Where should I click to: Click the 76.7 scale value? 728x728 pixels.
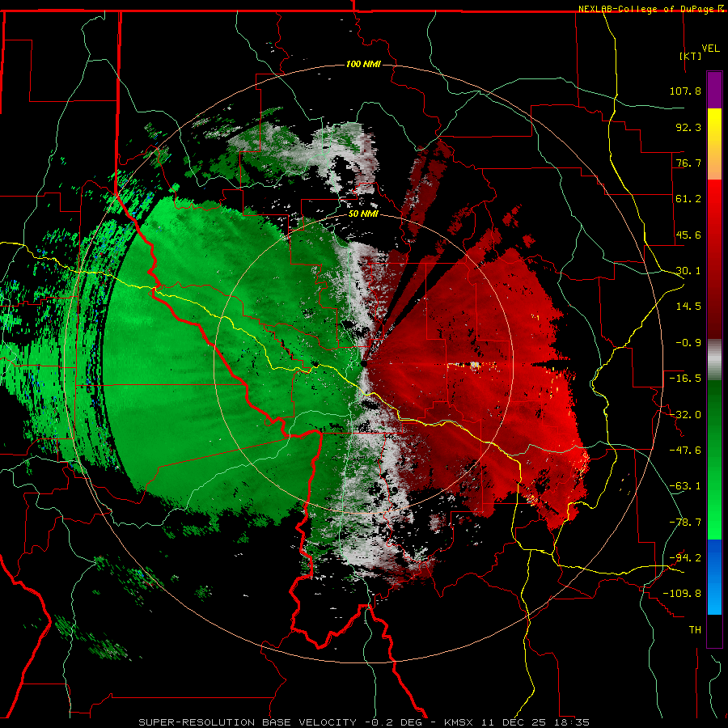(x=688, y=163)
